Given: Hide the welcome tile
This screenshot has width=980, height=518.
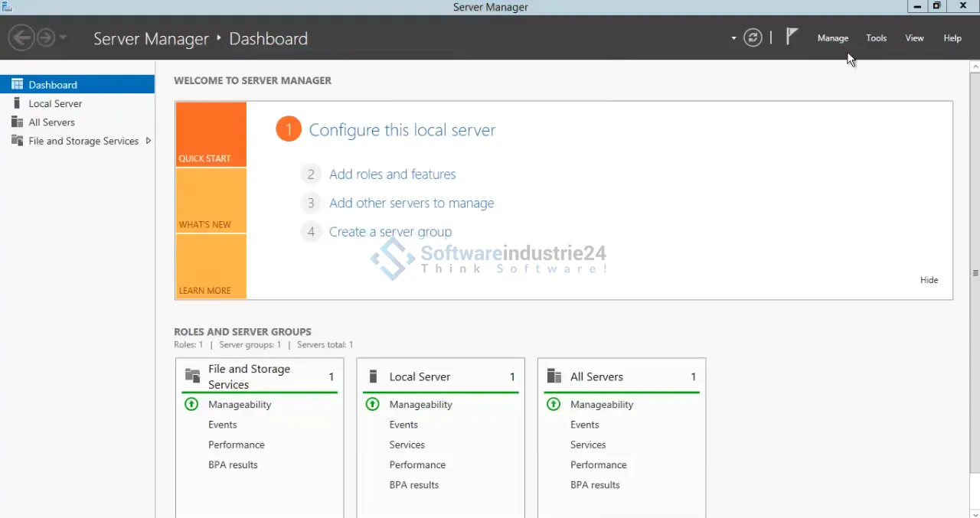Looking at the screenshot, I should 929,280.
